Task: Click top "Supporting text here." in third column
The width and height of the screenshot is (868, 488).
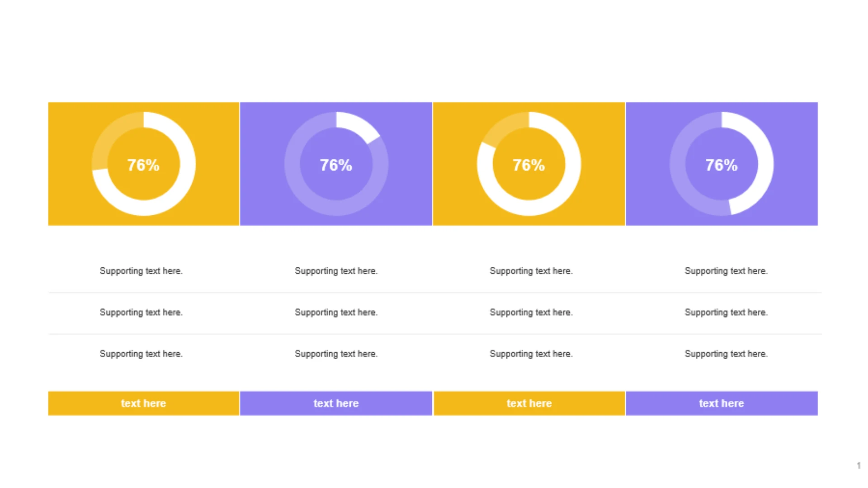Action: click(531, 271)
